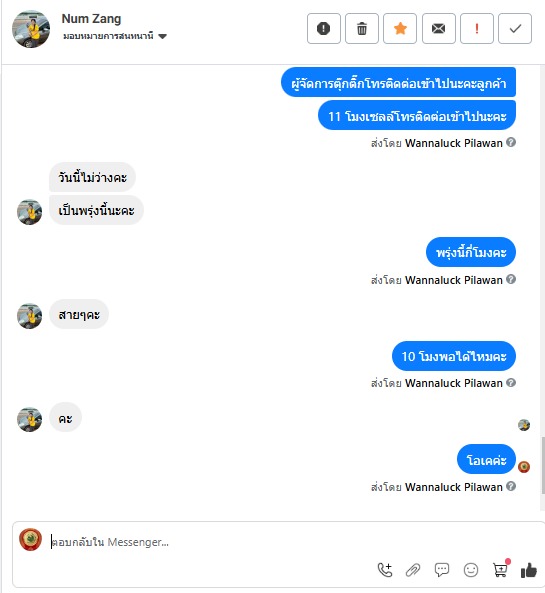Viewport: 545px width, 593px height.
Task: Click the chat scrollbar thumb
Action: (x=543, y=465)
